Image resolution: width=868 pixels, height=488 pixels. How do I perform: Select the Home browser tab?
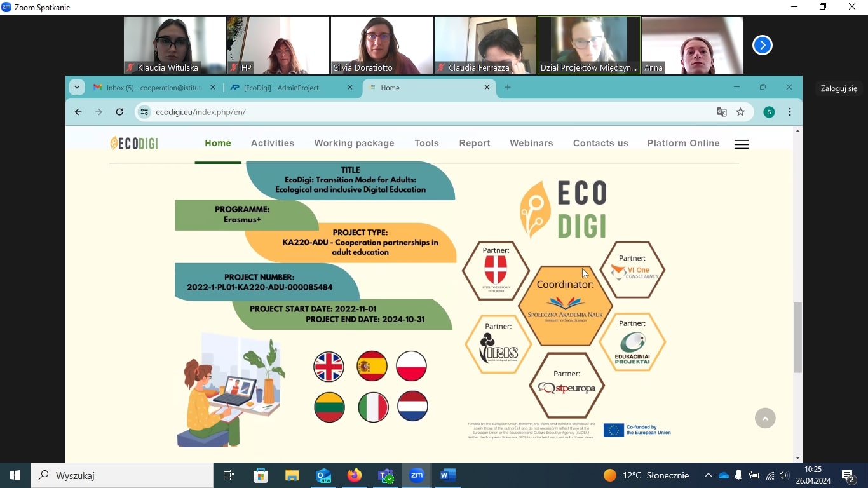pyautogui.click(x=429, y=88)
